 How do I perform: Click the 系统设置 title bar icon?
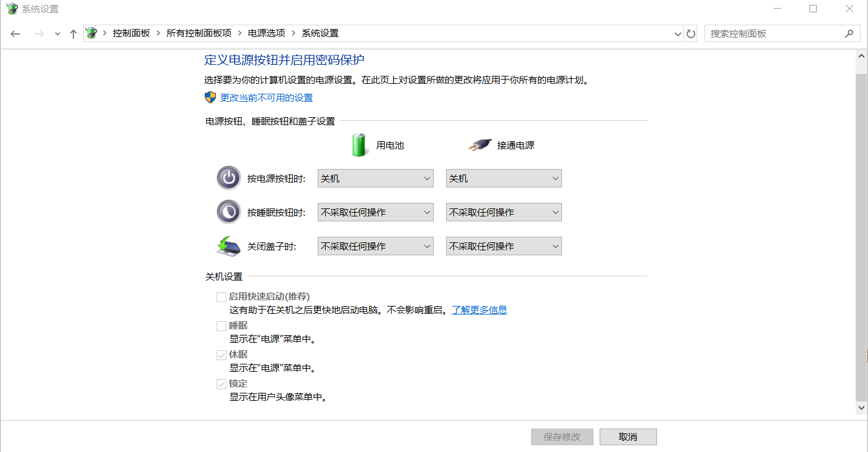[11, 9]
